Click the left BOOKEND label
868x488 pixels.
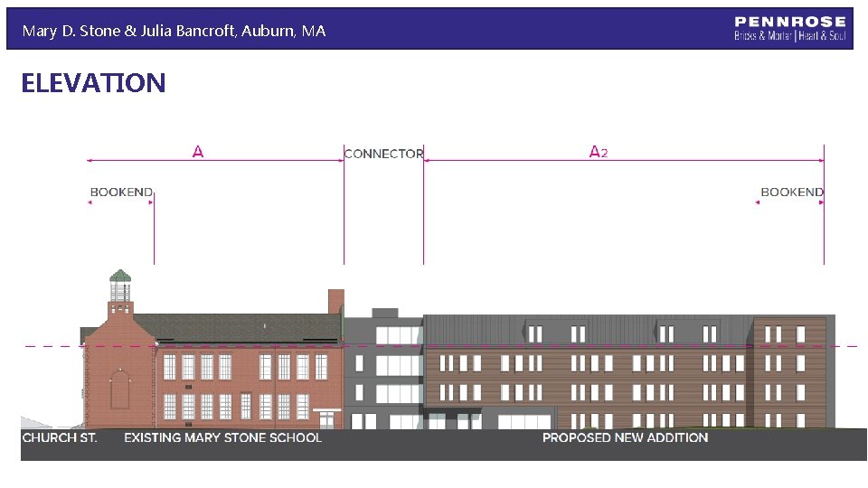click(121, 192)
